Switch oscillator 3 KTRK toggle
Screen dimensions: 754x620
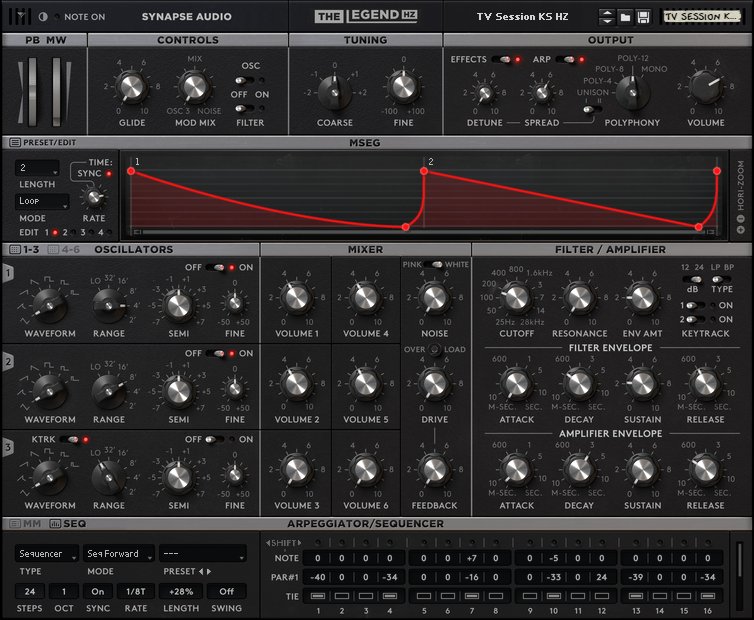[70, 439]
